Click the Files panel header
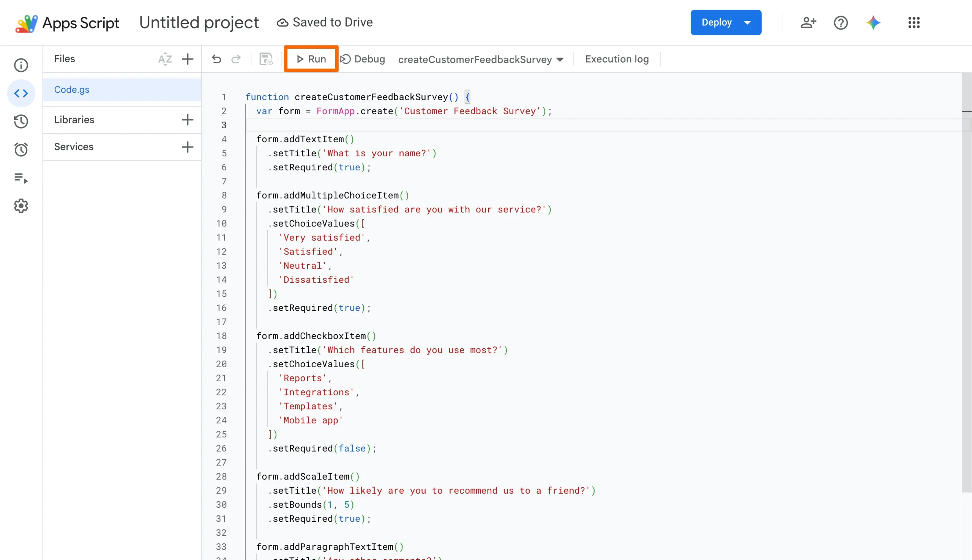This screenshot has height=560, width=972. 65,59
